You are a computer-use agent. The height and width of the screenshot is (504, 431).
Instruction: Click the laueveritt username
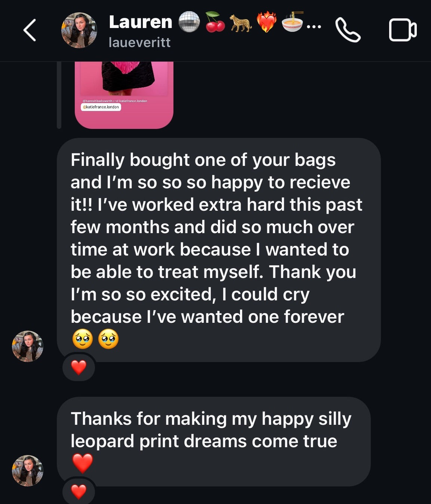139,42
